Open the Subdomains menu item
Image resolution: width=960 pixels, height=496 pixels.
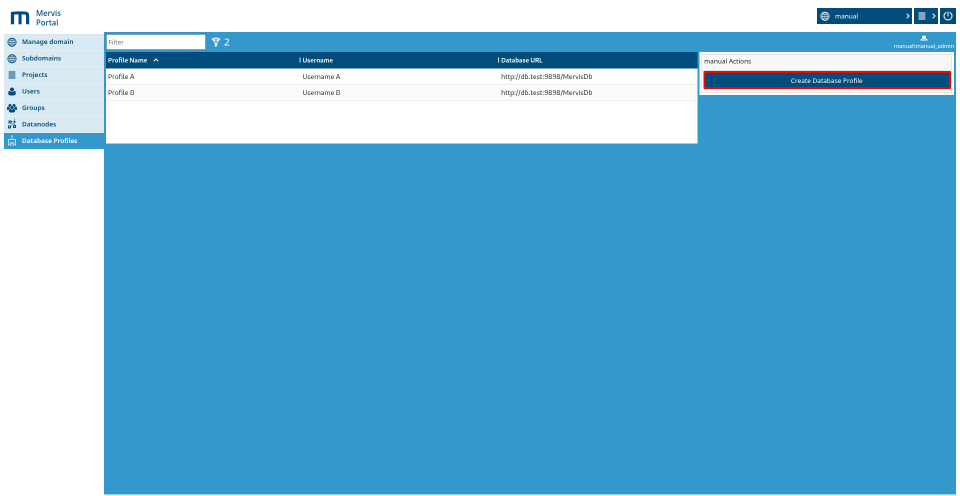pyautogui.click(x=54, y=59)
